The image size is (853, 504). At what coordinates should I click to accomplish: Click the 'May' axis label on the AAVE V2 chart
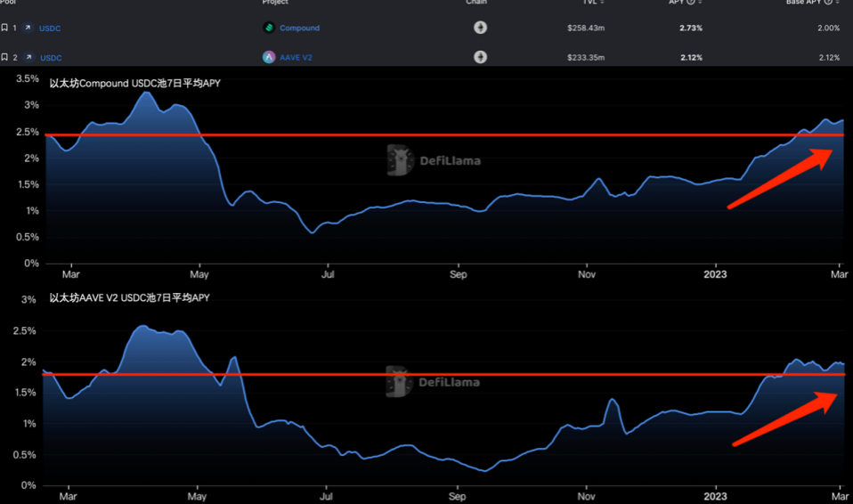pyautogui.click(x=197, y=496)
